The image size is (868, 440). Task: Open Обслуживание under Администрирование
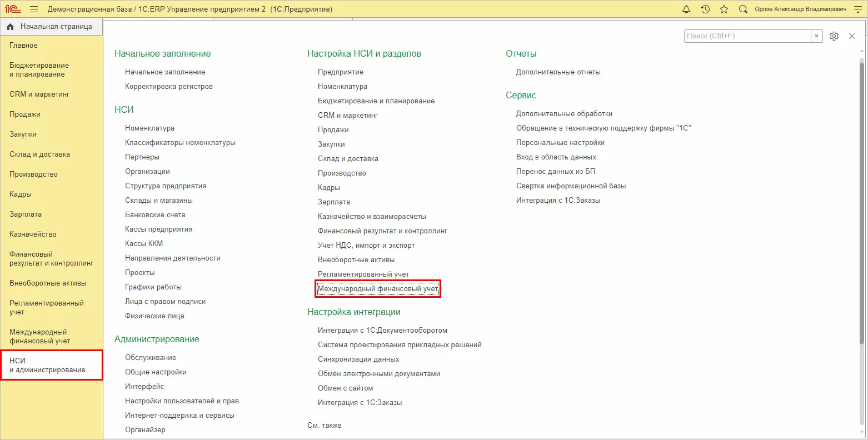(x=151, y=358)
